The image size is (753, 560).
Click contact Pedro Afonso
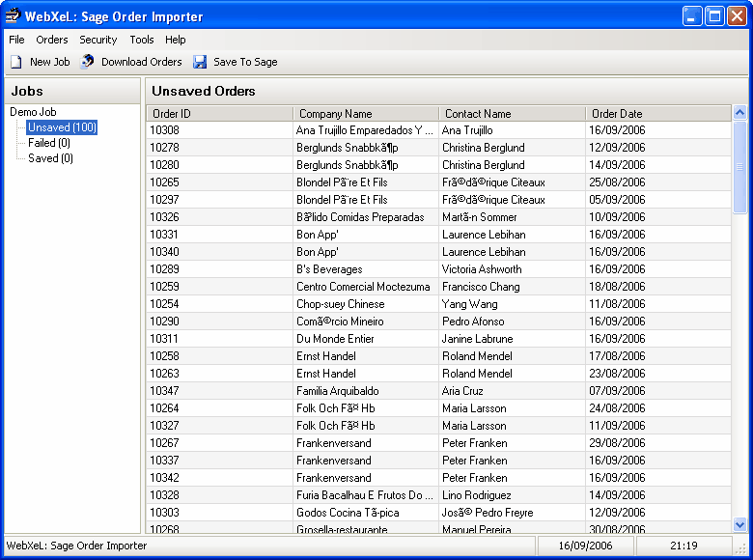[x=473, y=322]
